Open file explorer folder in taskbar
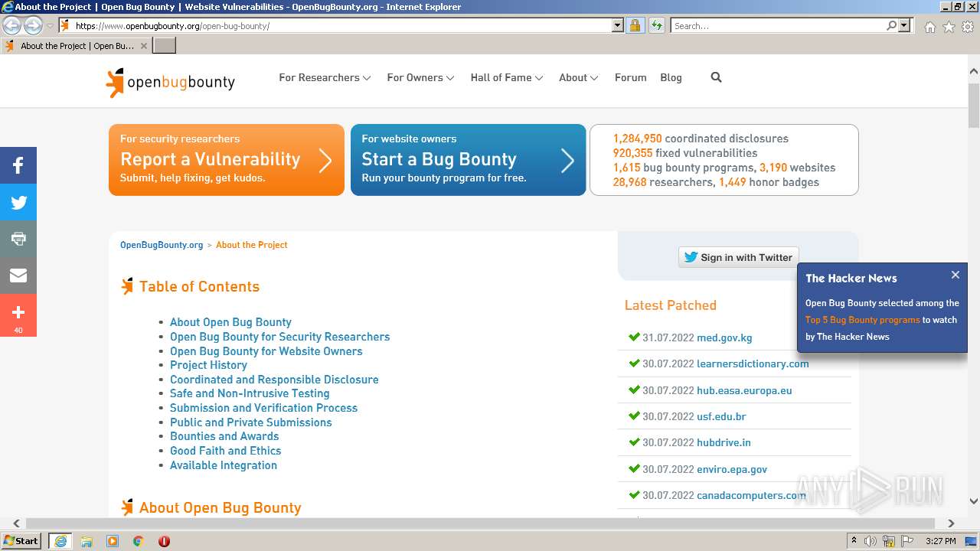 pyautogui.click(x=87, y=541)
